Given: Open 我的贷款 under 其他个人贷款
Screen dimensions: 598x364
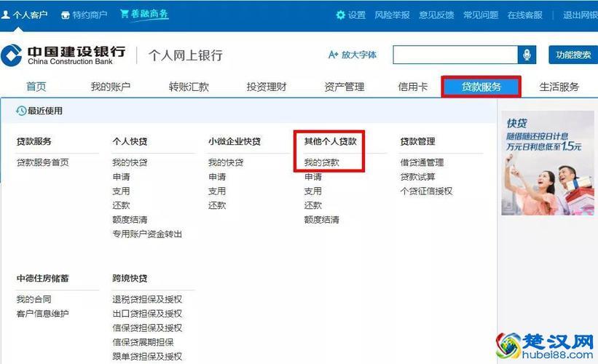Looking at the screenshot, I should tap(321, 162).
